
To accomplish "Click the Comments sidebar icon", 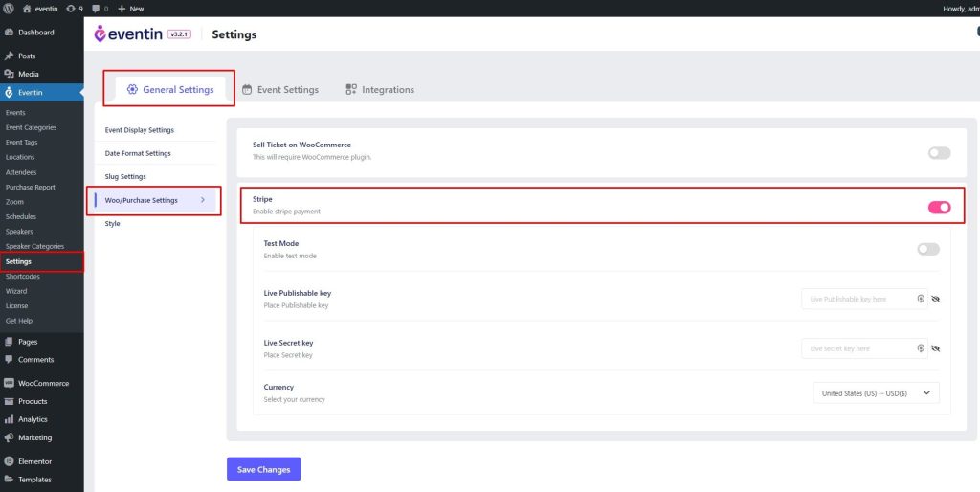I will pyautogui.click(x=9, y=360).
